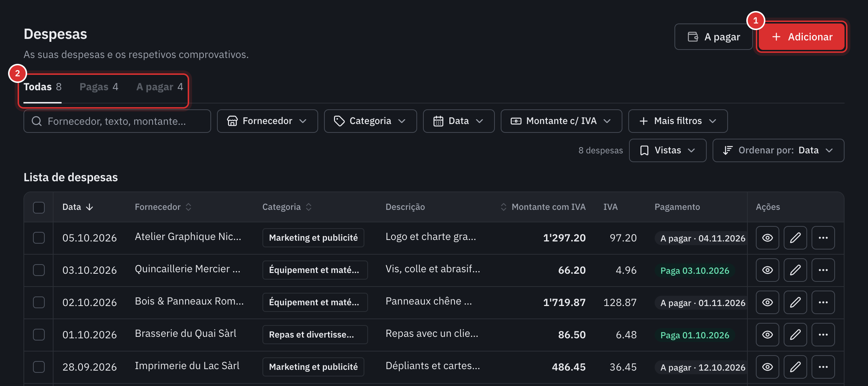Sort by Montante com IVA column arrows

coord(504,207)
